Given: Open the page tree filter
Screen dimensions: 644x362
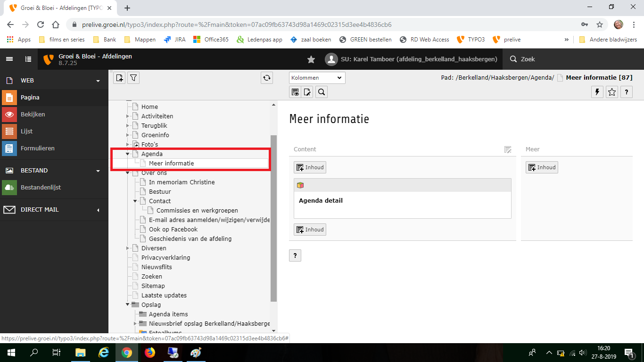Looking at the screenshot, I should pyautogui.click(x=133, y=78).
